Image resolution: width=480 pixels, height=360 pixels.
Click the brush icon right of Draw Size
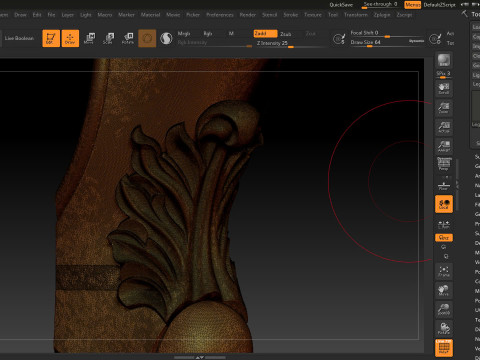[435, 39]
